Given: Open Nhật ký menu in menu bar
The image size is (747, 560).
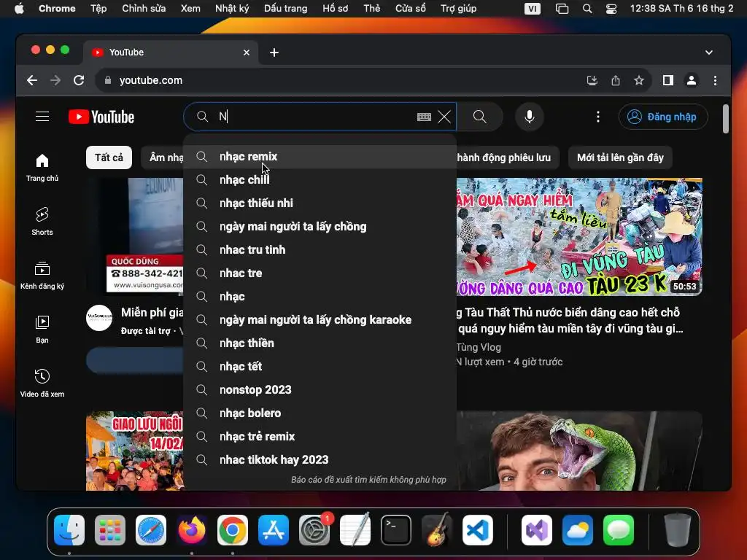Looking at the screenshot, I should [232, 8].
